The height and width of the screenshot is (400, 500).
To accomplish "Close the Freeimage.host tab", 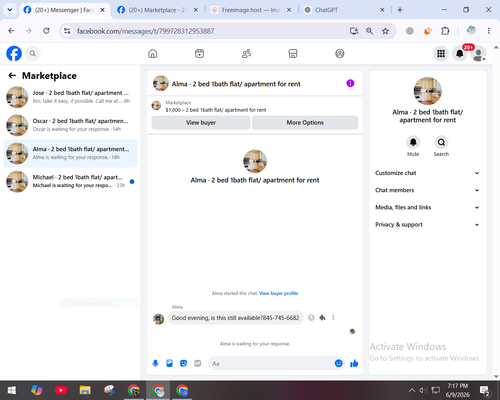I will (x=289, y=10).
